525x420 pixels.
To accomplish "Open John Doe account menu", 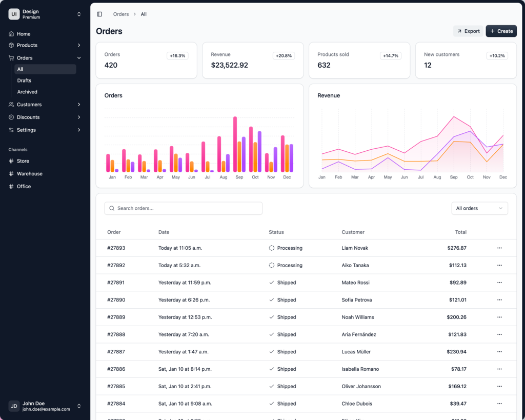I will coord(79,406).
